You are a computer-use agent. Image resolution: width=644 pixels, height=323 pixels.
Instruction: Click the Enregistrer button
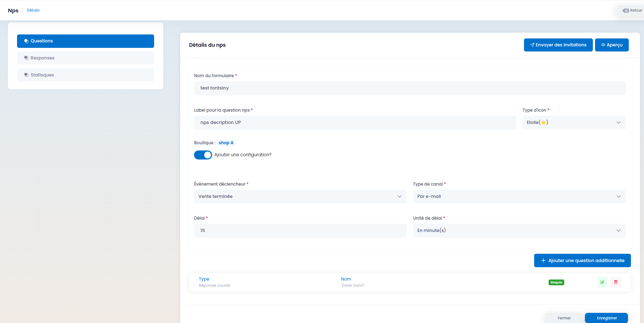[x=606, y=318]
